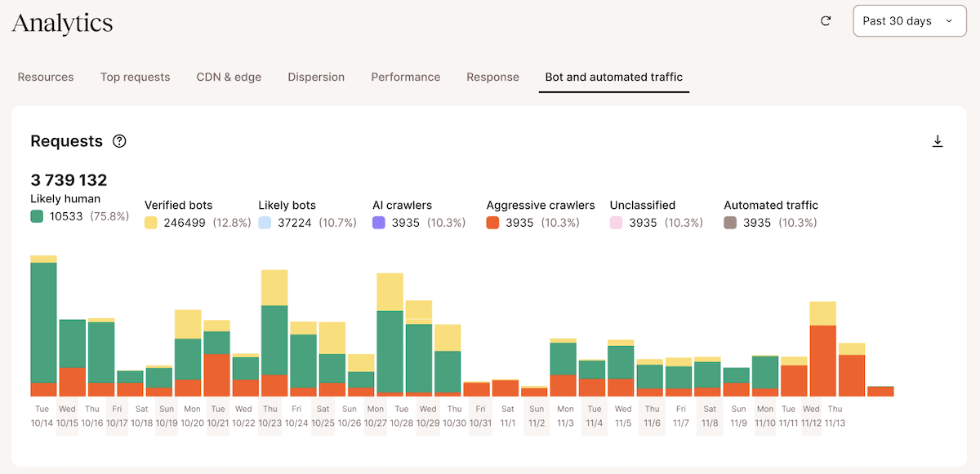The height and width of the screenshot is (474, 980).
Task: Download the Requests chart data
Action: pos(938,141)
